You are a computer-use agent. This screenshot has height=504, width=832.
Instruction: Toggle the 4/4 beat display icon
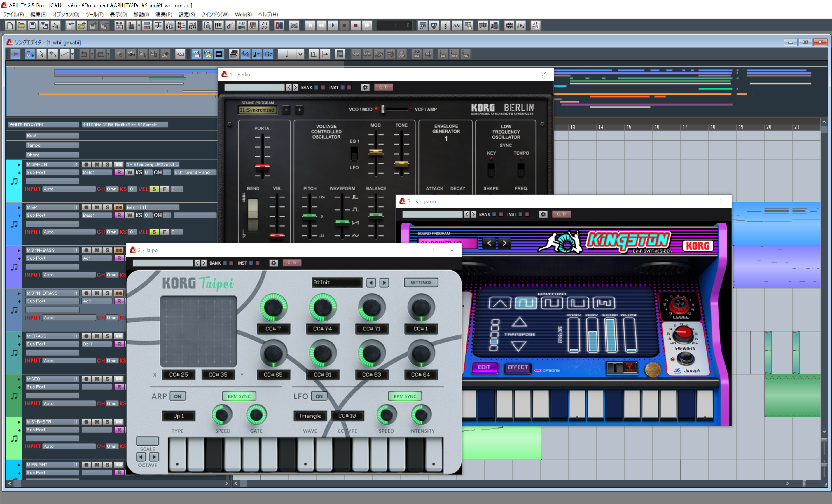coord(245,54)
